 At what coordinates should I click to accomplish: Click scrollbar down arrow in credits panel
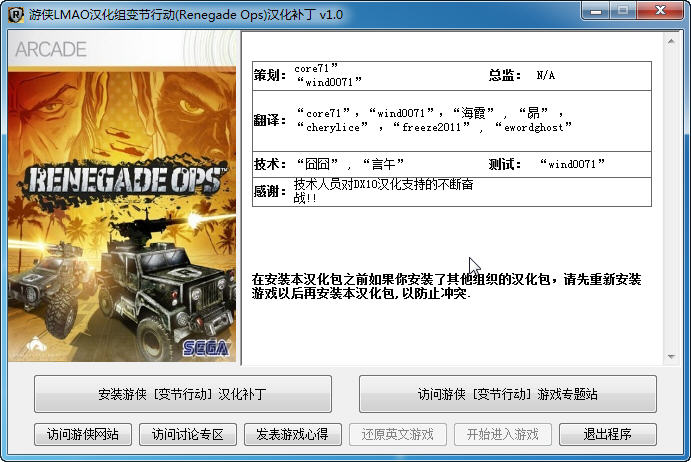point(671,356)
